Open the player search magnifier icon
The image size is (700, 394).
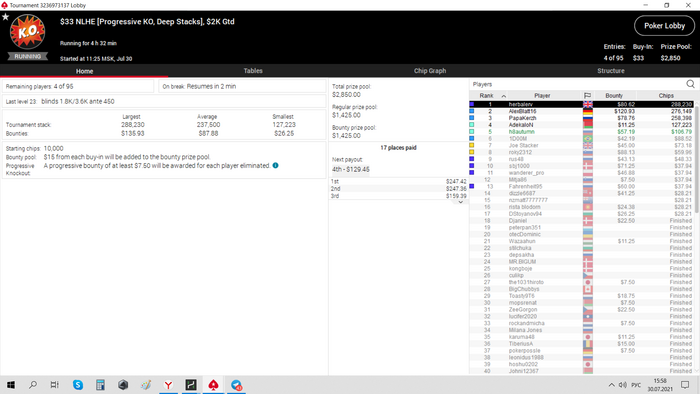690,84
